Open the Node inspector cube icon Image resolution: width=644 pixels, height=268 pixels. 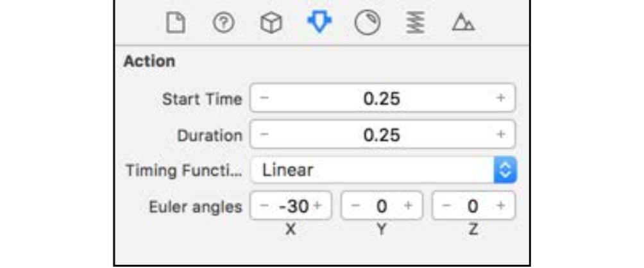271,23
